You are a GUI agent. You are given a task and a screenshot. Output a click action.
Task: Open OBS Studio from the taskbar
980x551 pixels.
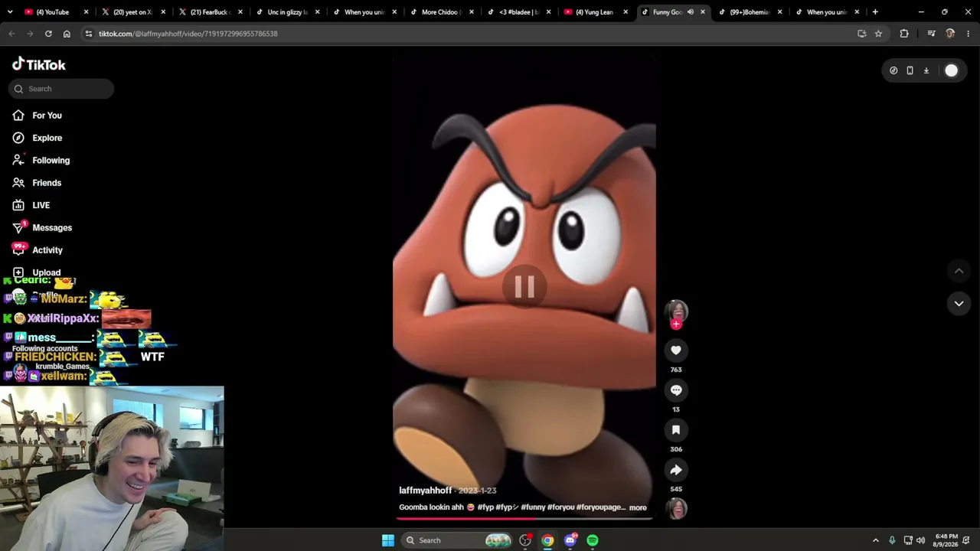(525, 540)
